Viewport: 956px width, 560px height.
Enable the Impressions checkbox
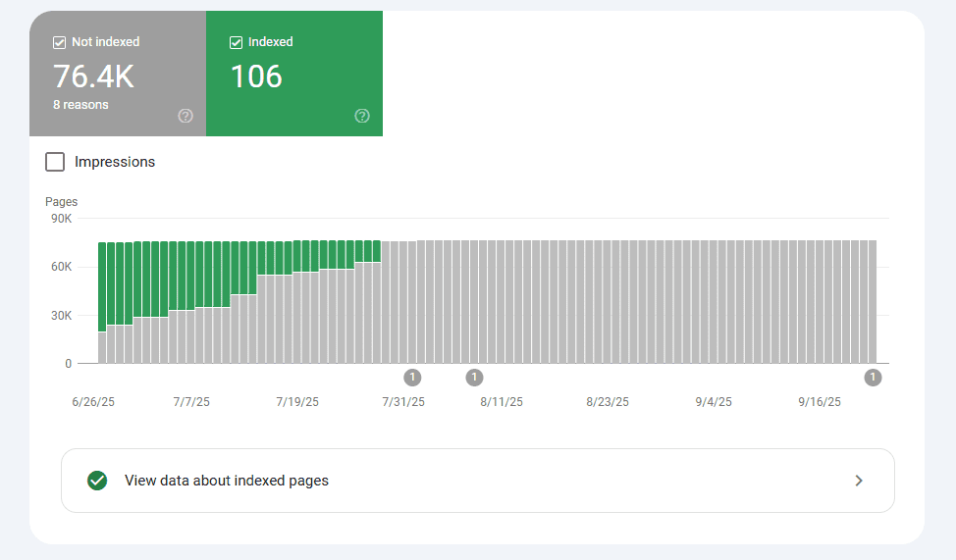coord(56,162)
